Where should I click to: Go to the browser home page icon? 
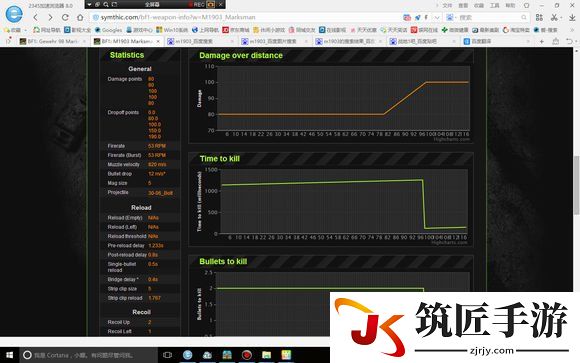pyautogui.click(x=80, y=17)
